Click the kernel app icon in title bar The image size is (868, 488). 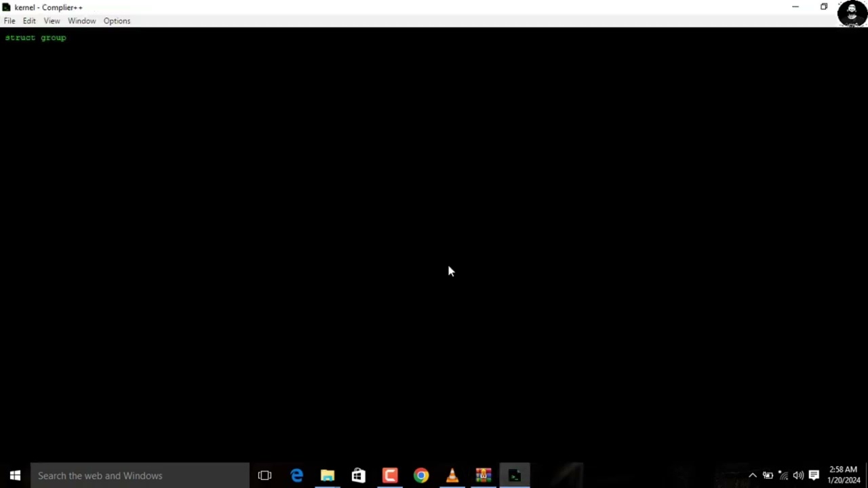[6, 7]
